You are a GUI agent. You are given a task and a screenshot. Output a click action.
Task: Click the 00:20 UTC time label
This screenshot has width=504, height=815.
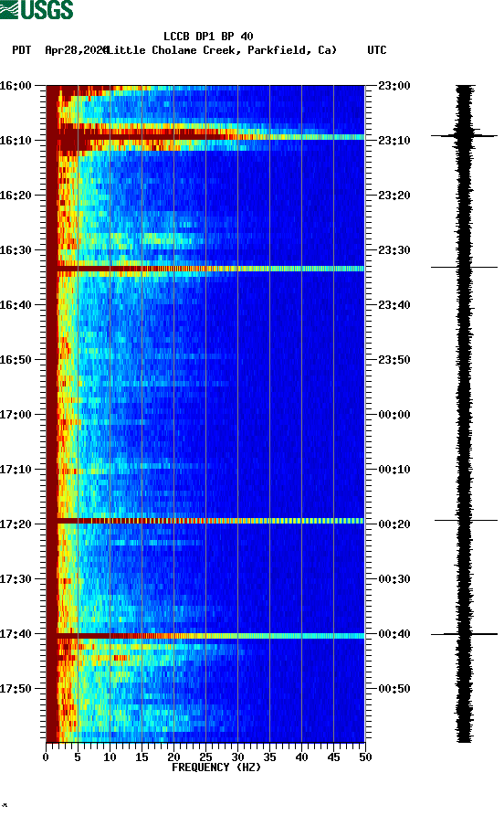pos(394,524)
